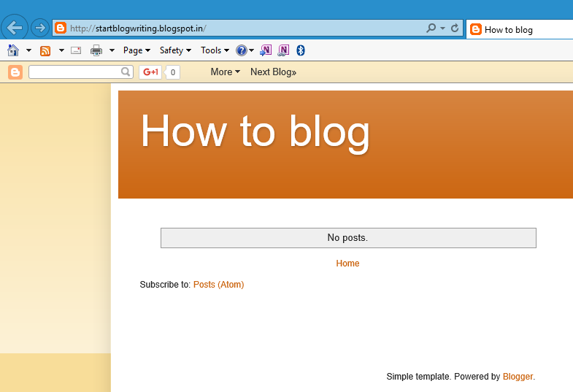573x392 pixels.
Task: Open the Posts (Atom) subscribe link
Action: click(x=218, y=285)
